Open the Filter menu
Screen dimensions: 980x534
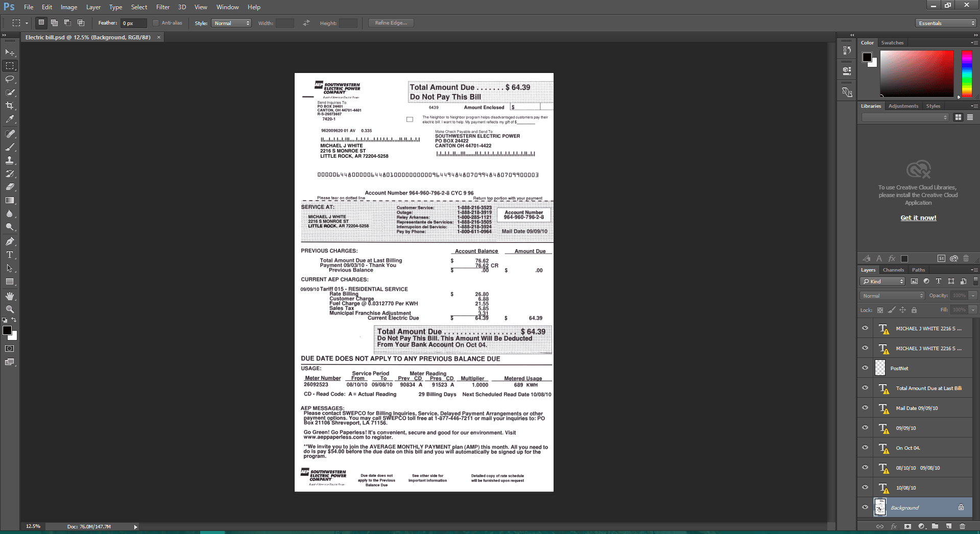pos(163,7)
